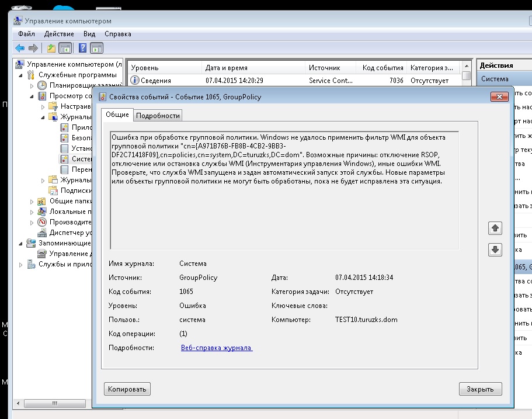Viewport: 532px width, 419px height.
Task: Open the Действие menu
Action: 59,34
